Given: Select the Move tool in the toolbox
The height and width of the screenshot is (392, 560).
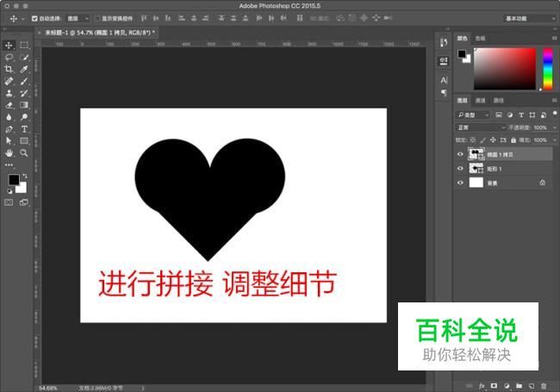Looking at the screenshot, I should [9, 46].
